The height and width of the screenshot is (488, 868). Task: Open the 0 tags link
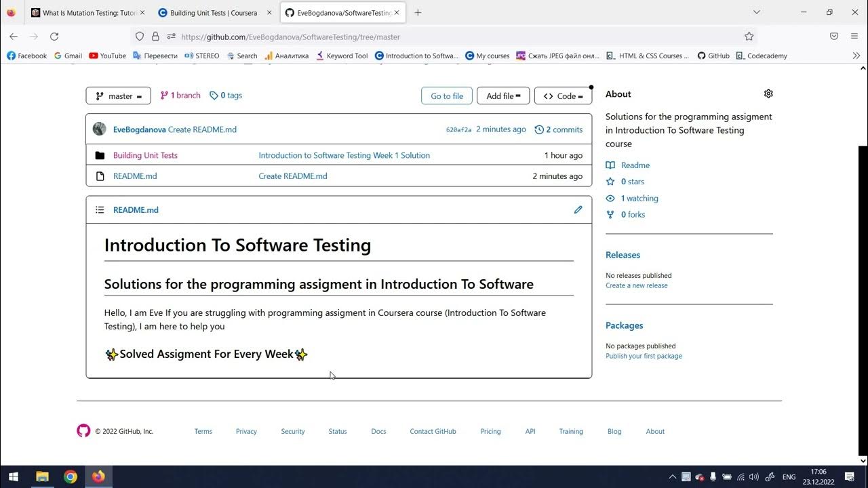[x=226, y=96]
